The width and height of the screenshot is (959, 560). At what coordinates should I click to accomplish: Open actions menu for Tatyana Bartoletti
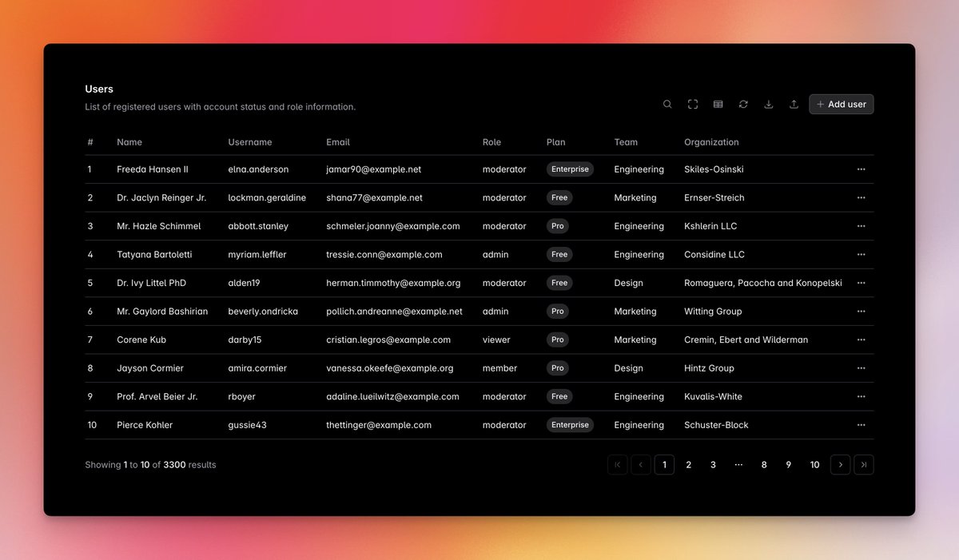coord(861,255)
